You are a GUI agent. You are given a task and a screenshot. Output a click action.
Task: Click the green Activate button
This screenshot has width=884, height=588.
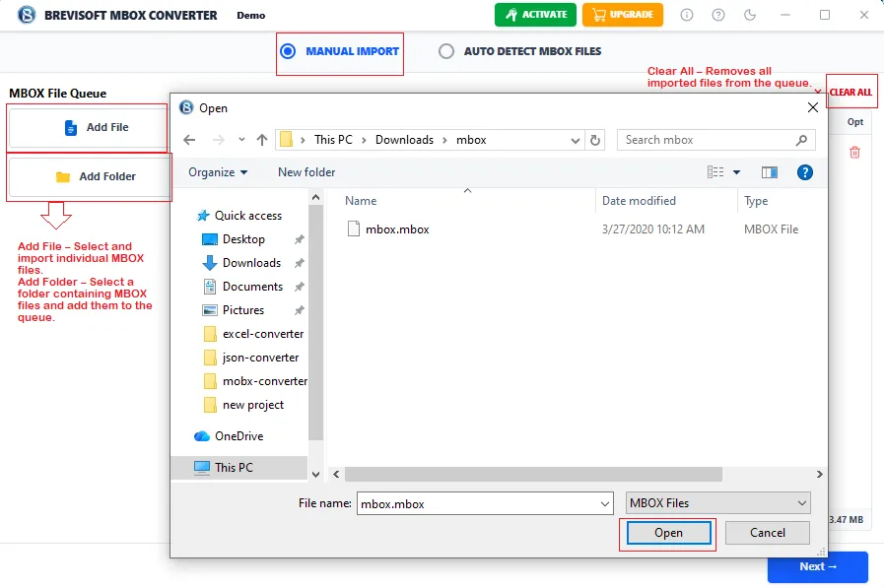[535, 15]
